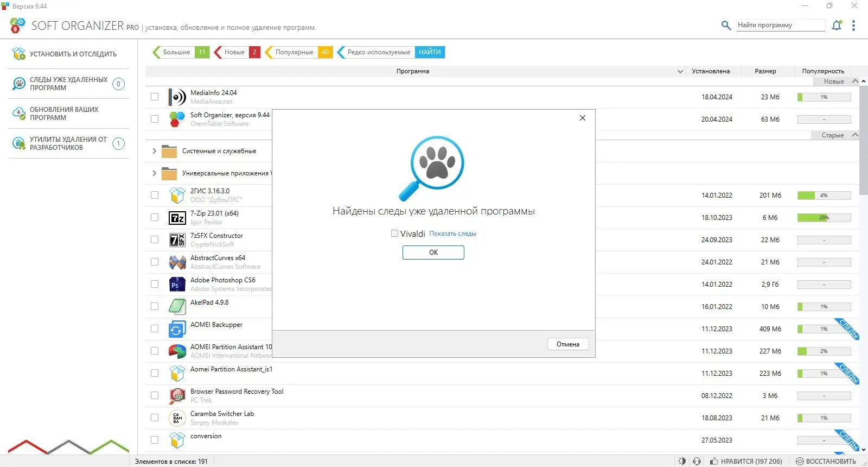This screenshot has height=467, width=868.
Task: Click AOMEI Partition Assistant 2% popularity bar
Action: coord(824,351)
